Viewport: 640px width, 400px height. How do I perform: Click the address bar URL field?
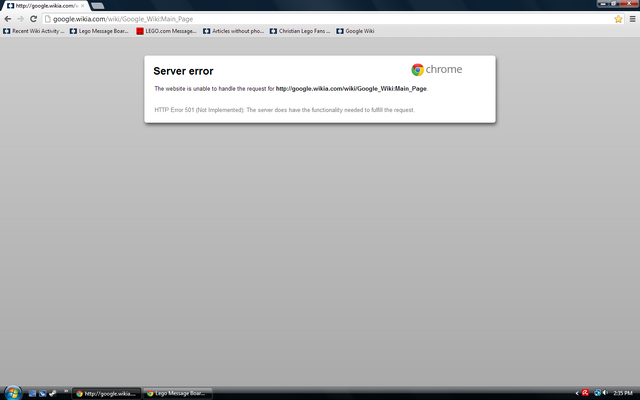click(x=333, y=19)
